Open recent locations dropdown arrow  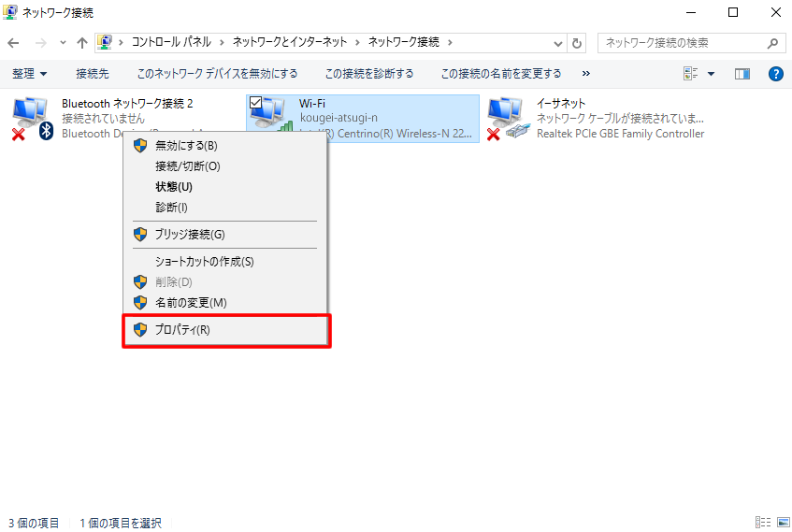point(63,43)
